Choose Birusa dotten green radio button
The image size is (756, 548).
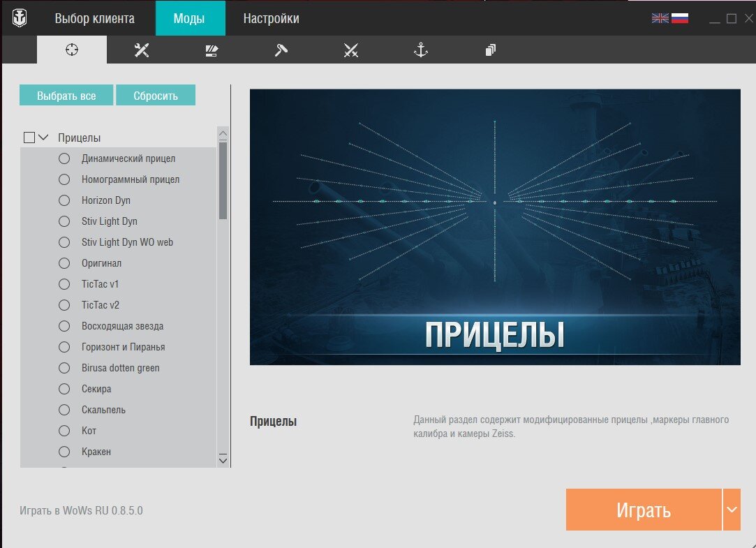point(64,368)
